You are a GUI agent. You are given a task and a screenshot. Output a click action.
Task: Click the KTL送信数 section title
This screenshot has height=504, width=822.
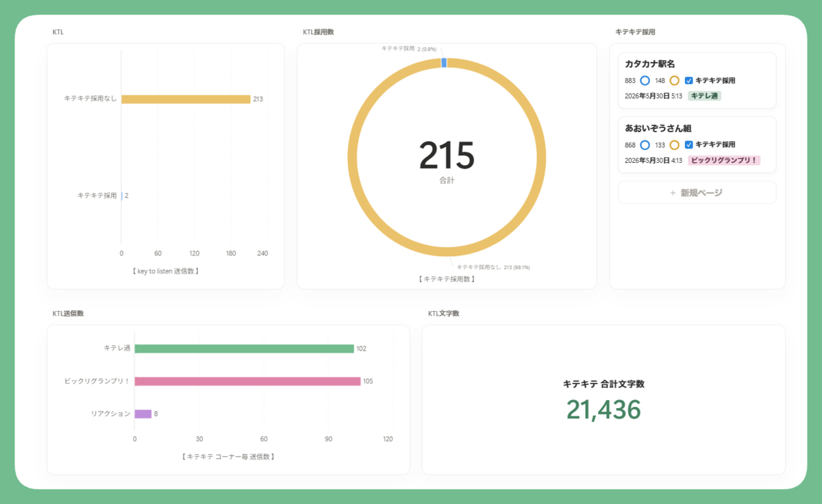(x=68, y=314)
